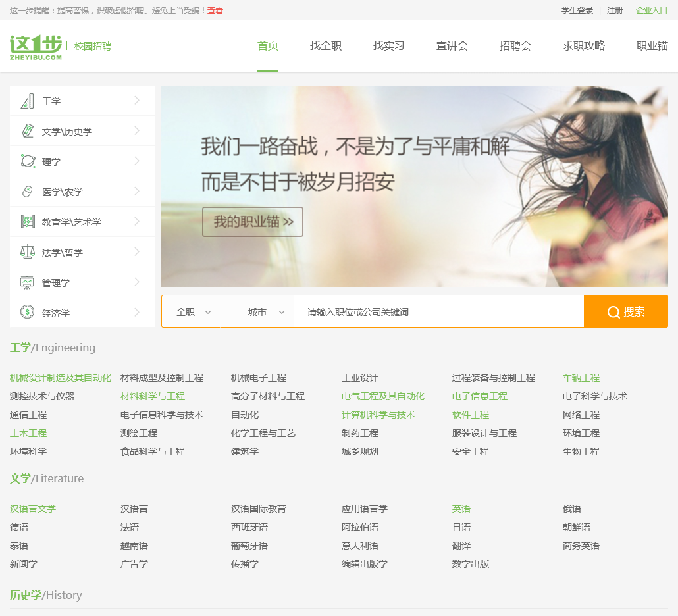Expand the 理学 category arrow
678x616 pixels.
[137, 161]
